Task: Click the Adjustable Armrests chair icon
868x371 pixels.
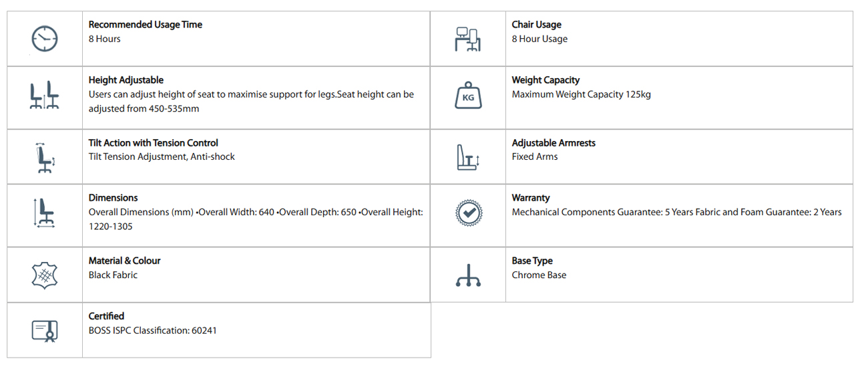Action: point(467,158)
